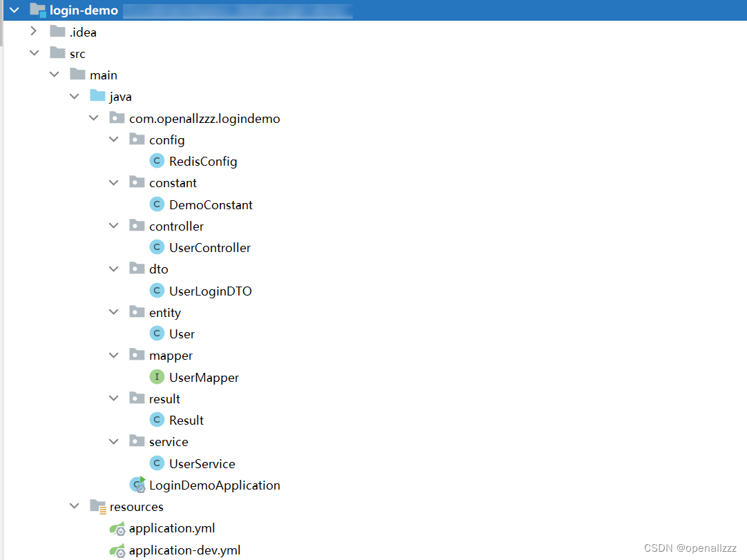Select the com.openallzzz.logindemo package name
Screen dimensions: 747x560
click(204, 119)
